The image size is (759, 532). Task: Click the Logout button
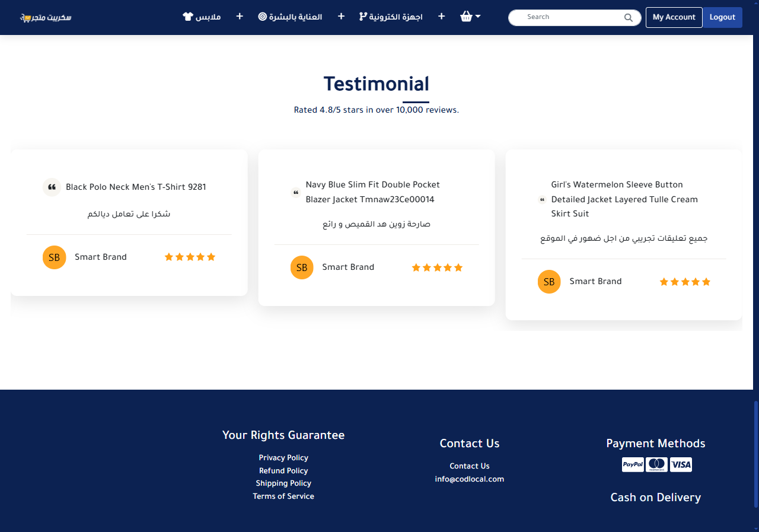(x=722, y=17)
